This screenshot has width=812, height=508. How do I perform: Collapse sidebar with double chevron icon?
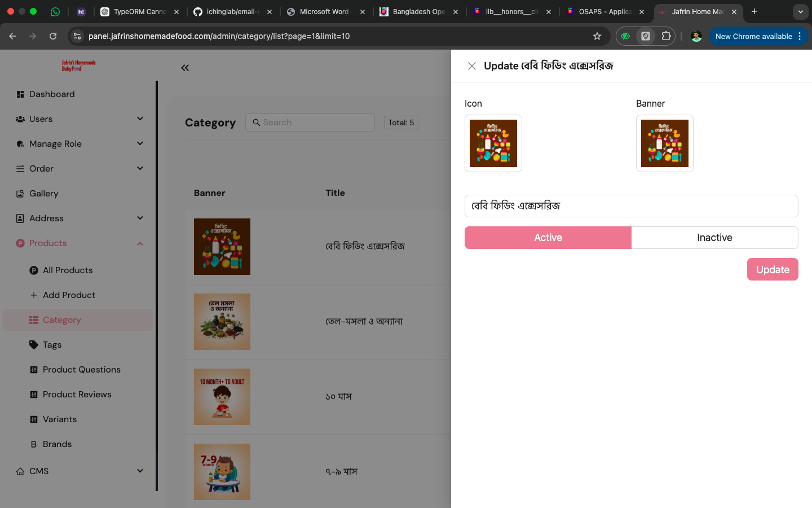coord(185,68)
